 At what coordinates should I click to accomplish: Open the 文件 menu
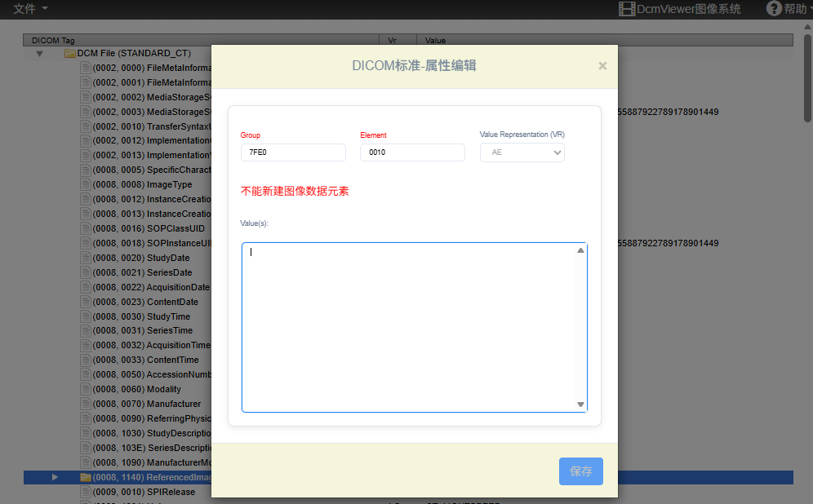[x=30, y=9]
